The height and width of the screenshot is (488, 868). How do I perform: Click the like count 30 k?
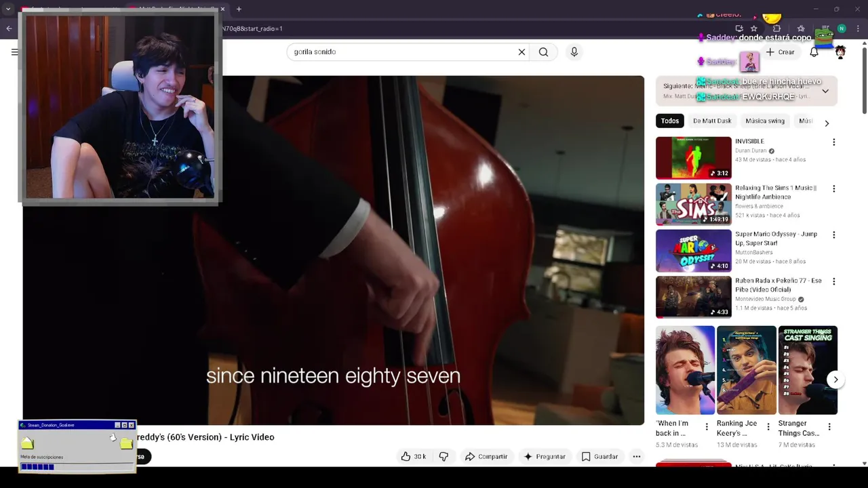420,457
